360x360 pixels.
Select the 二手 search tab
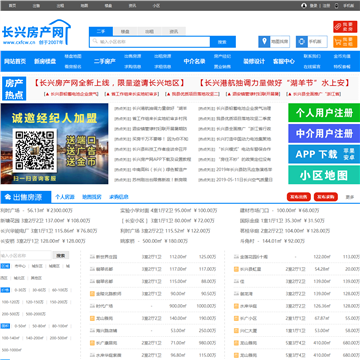101,31
